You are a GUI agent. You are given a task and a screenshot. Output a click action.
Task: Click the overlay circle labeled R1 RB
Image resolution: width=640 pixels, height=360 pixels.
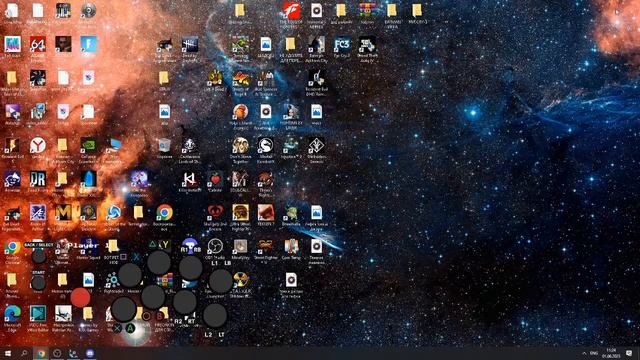point(191,268)
